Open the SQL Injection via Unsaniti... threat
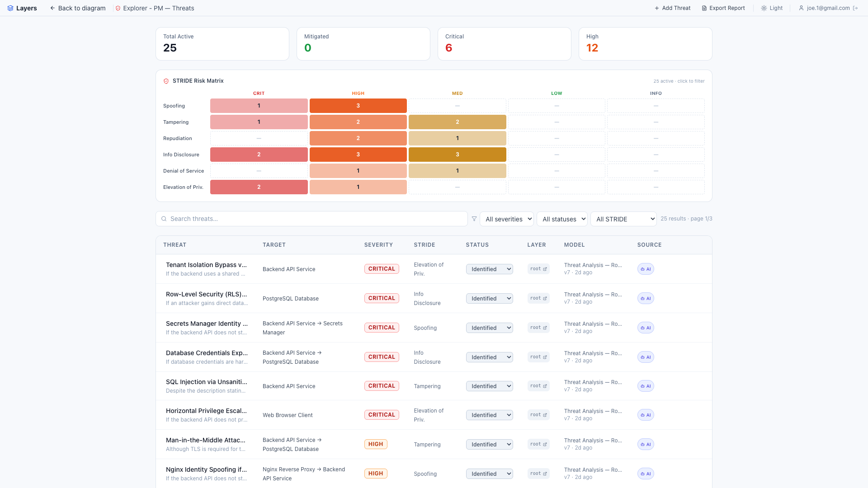Screen dimensions: 868x488 point(207,382)
